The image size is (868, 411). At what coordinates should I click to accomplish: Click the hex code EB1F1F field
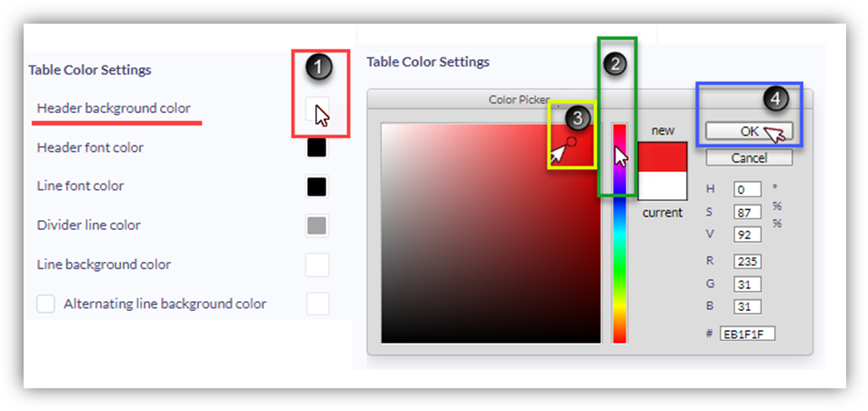(747, 334)
